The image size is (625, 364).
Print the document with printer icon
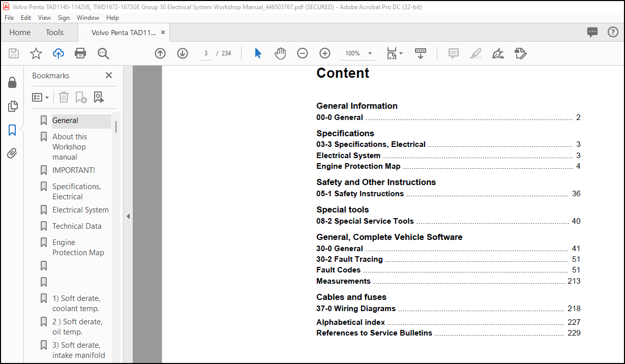click(80, 53)
